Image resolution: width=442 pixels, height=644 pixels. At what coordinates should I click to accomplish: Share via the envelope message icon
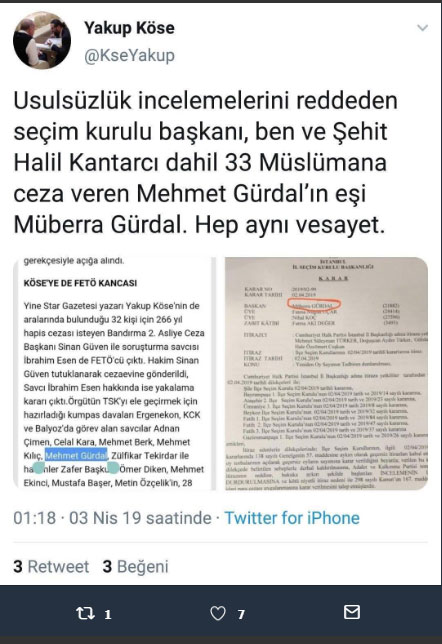(352, 612)
